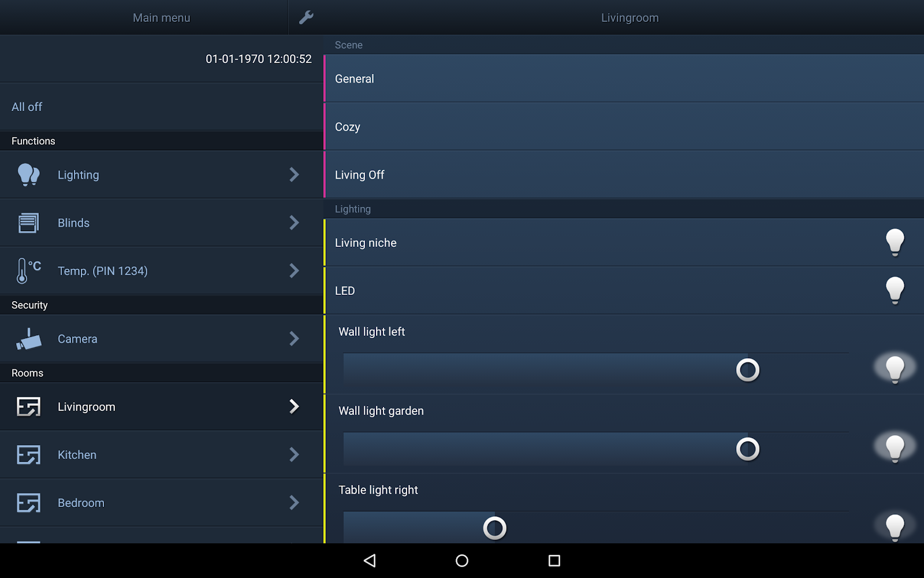Open the wrench settings icon

[x=306, y=17]
